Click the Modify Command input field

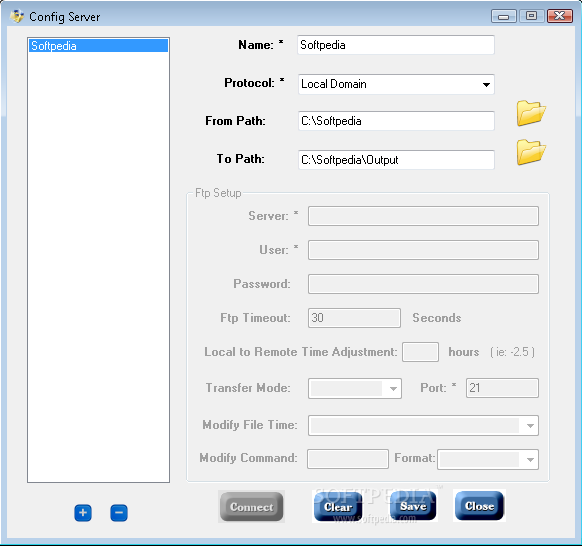click(348, 459)
